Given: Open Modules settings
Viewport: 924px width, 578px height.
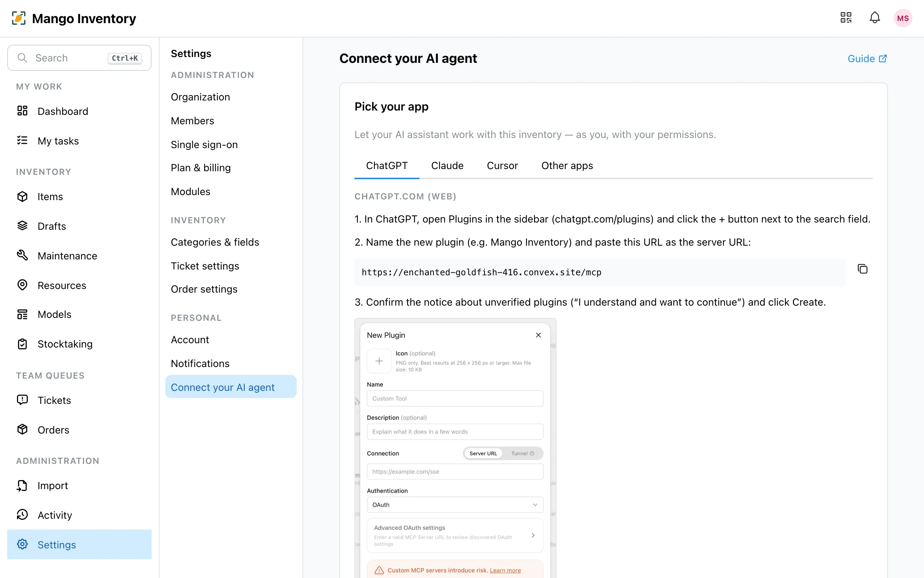Looking at the screenshot, I should point(191,191).
